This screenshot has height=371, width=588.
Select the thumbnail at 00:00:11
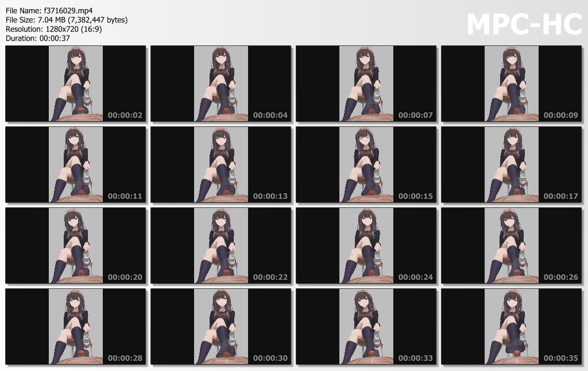pyautogui.click(x=76, y=165)
